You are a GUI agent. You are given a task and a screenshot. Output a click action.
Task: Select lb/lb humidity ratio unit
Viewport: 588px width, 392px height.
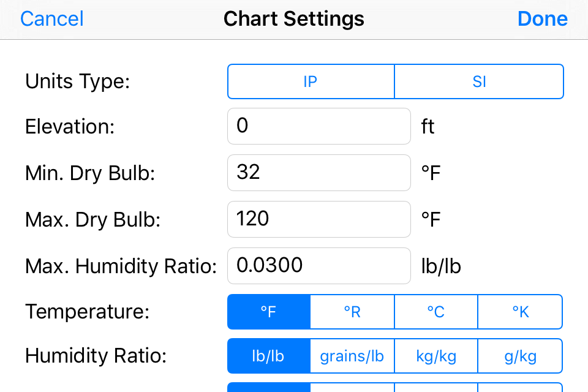point(269,356)
